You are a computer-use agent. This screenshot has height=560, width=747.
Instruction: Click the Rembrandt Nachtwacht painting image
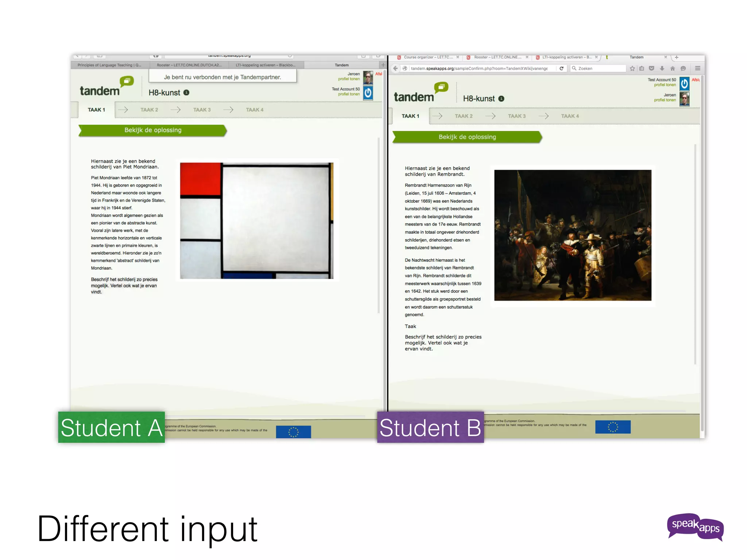573,236
